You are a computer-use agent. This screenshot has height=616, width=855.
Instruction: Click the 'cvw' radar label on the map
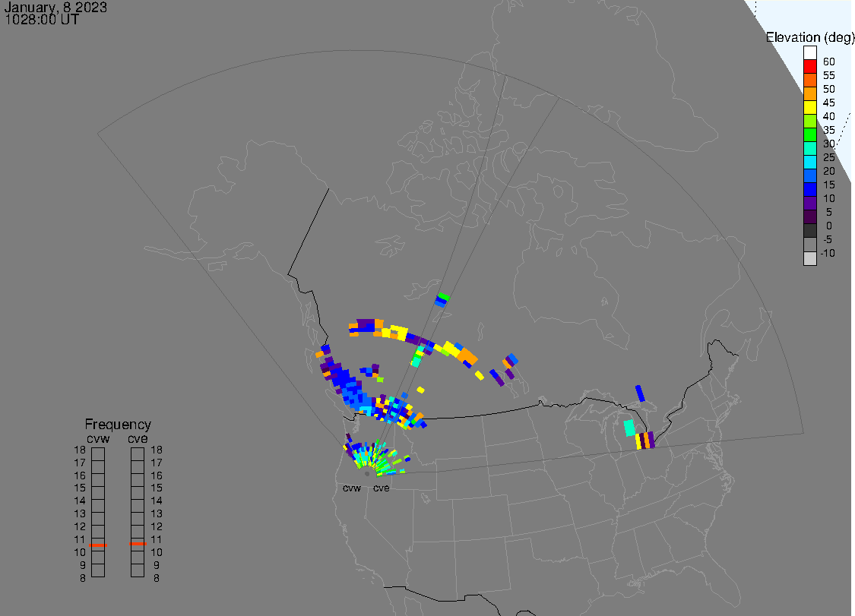(x=352, y=488)
